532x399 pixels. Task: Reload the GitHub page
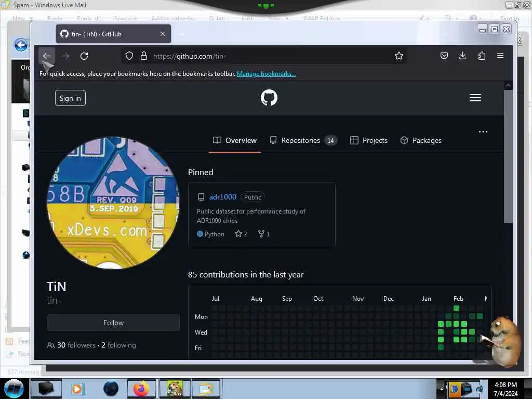(x=84, y=56)
